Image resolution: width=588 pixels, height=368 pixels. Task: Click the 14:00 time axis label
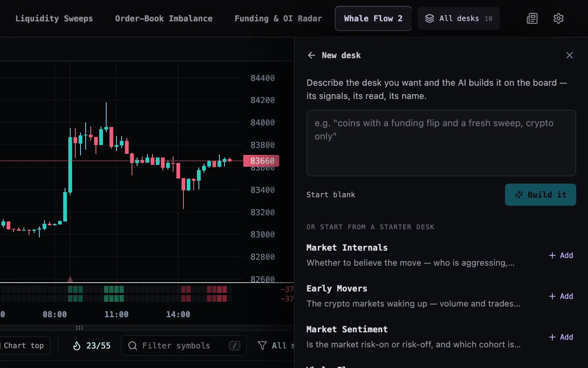178,314
